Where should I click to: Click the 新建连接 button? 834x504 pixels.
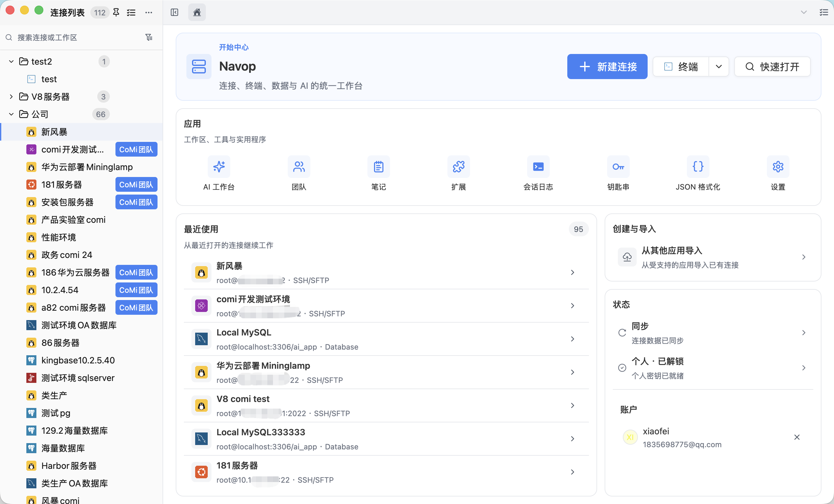[x=607, y=67]
